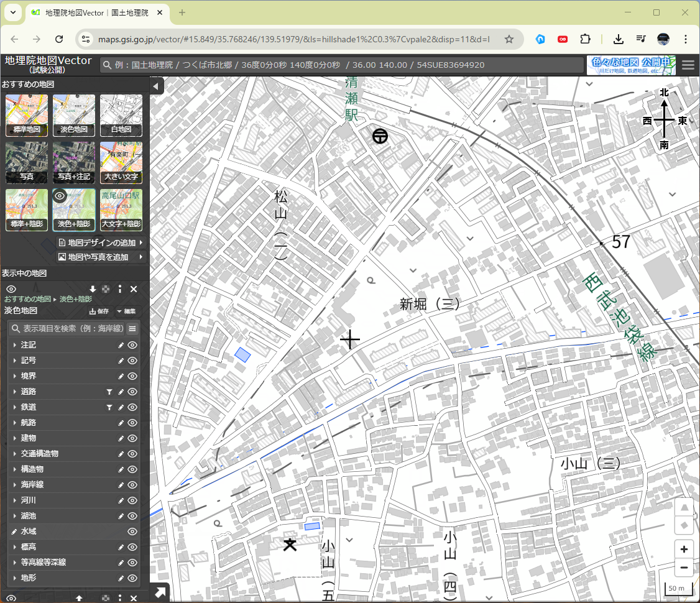Expand the 記号 tree group
700x603 pixels.
pos(15,361)
